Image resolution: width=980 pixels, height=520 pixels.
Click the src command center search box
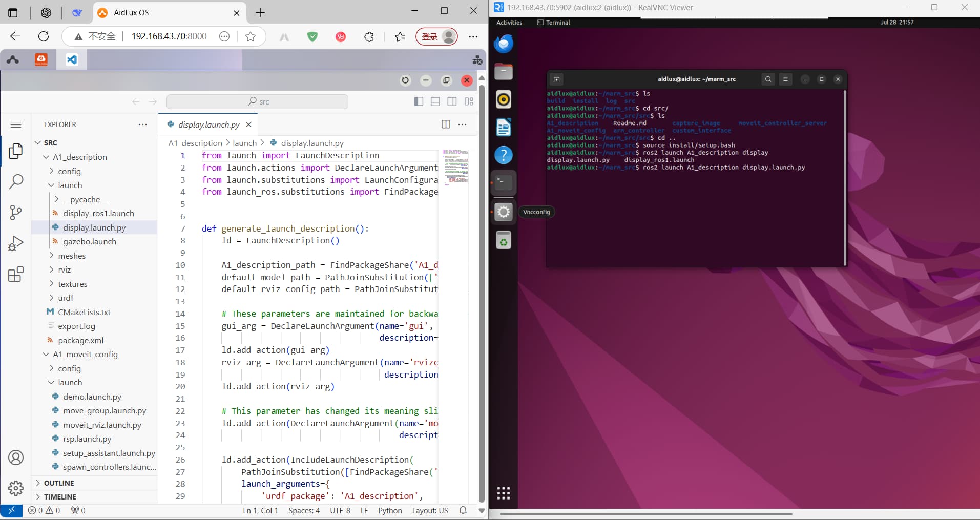(258, 101)
